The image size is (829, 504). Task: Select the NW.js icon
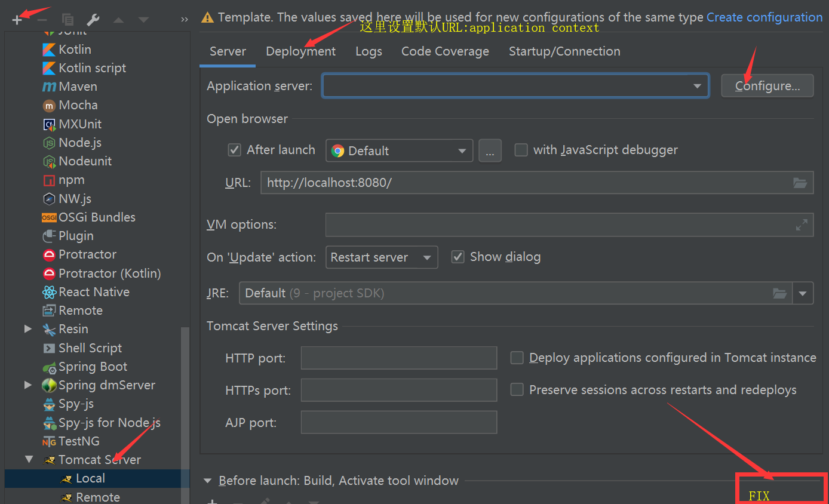pyautogui.click(x=49, y=199)
